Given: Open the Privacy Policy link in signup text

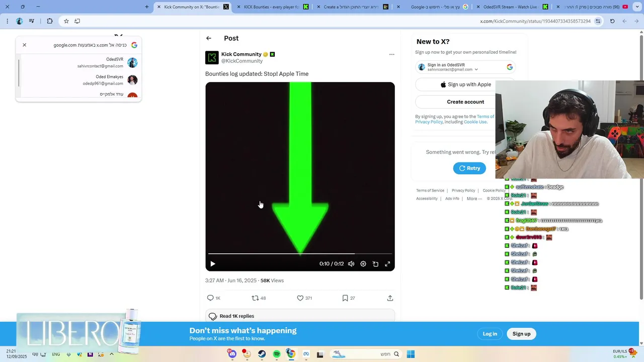Looking at the screenshot, I should point(429,122).
